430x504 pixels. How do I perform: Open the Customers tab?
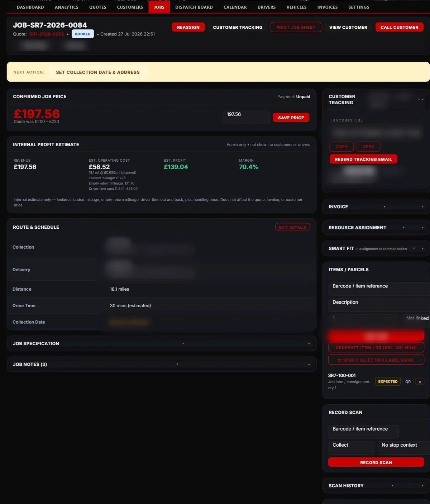pos(130,7)
